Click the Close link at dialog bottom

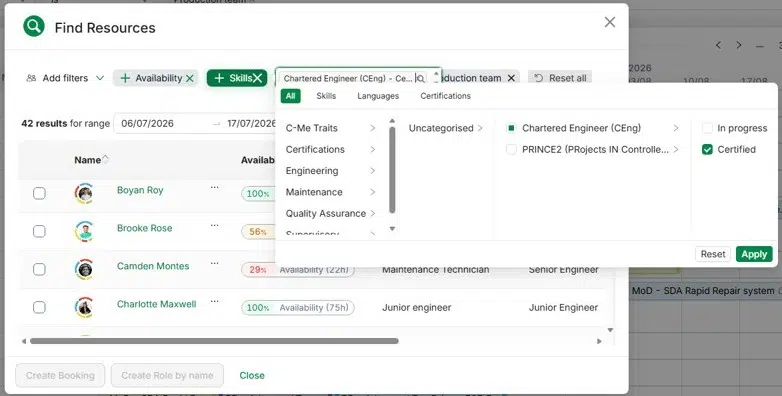tap(252, 376)
